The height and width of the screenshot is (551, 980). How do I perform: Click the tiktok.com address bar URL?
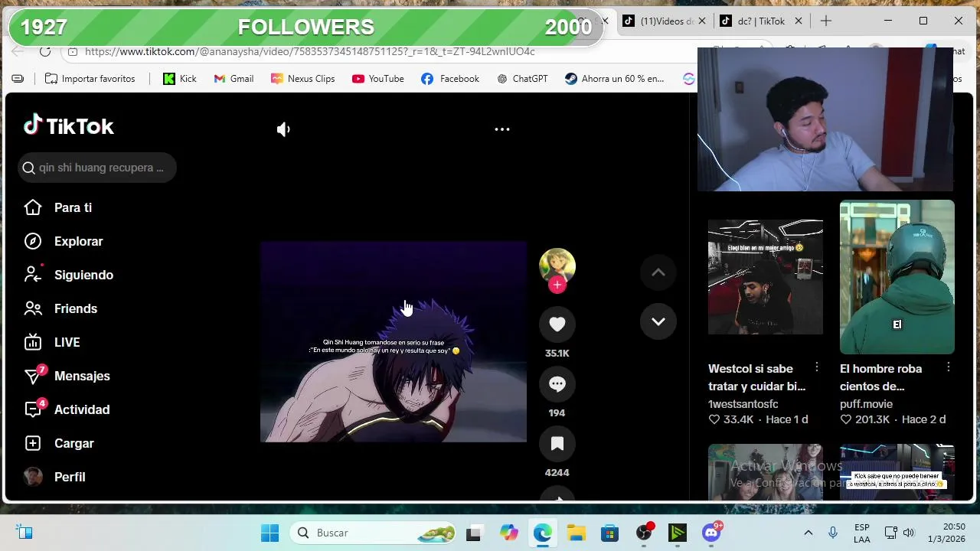(310, 51)
